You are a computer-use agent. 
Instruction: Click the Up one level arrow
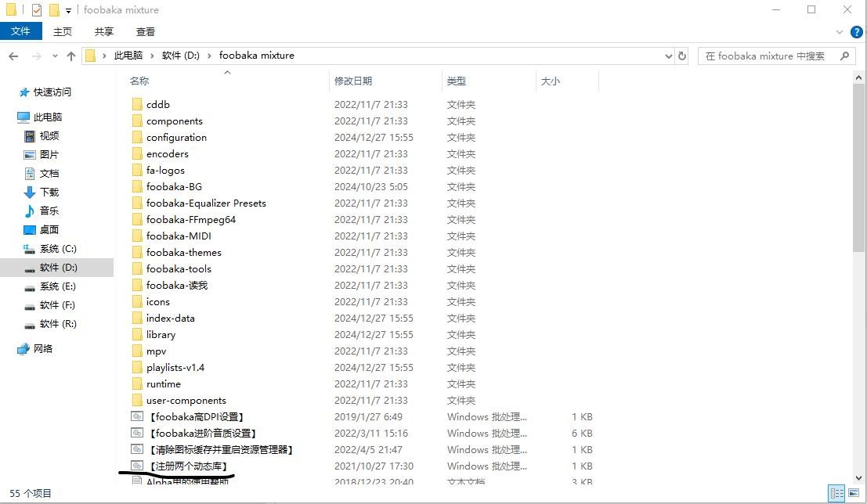tap(71, 56)
